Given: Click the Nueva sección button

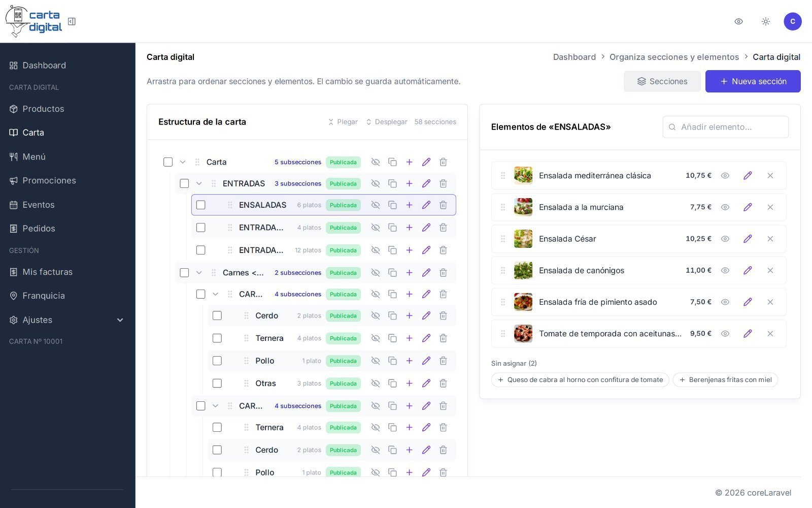Looking at the screenshot, I should coord(753,81).
